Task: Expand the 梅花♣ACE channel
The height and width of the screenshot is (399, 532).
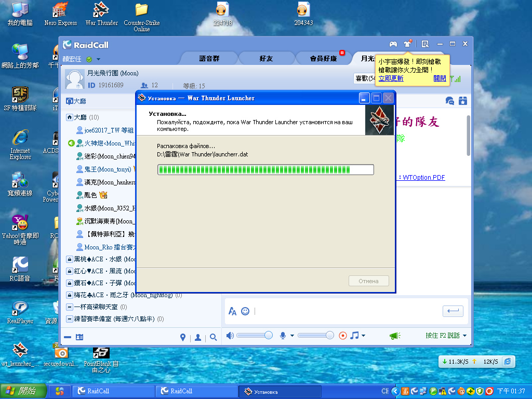Action: (x=69, y=295)
